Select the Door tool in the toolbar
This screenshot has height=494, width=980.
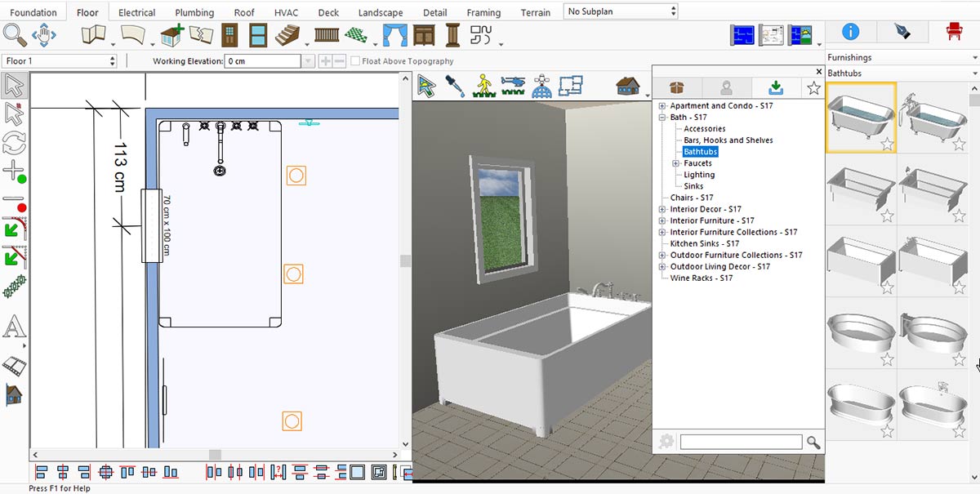coord(230,36)
